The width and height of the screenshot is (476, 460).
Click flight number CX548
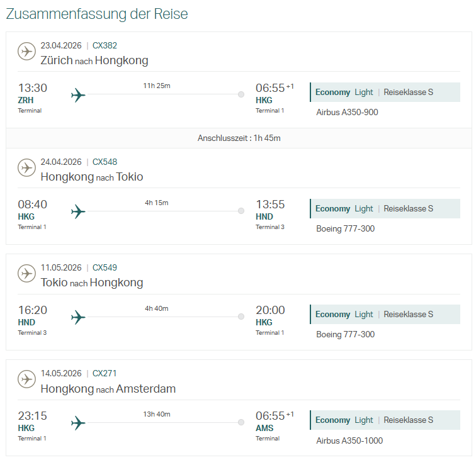point(105,162)
